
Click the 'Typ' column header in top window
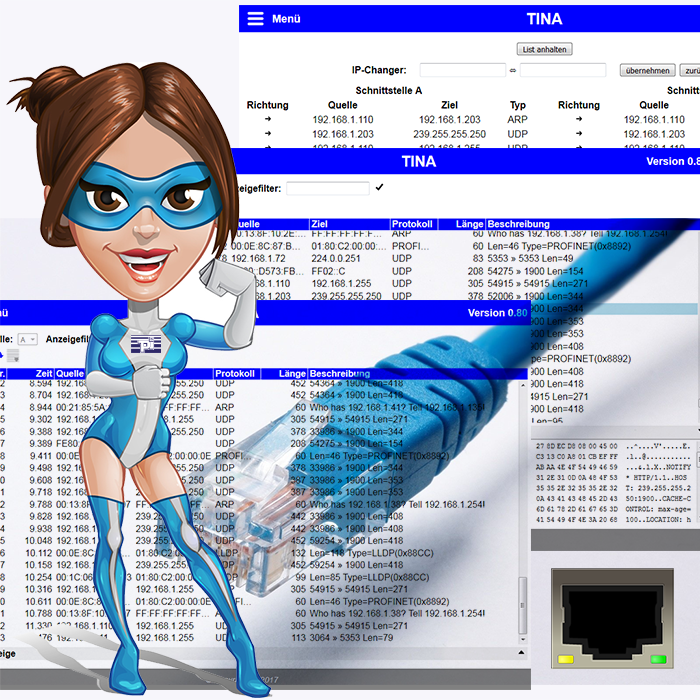click(x=518, y=105)
